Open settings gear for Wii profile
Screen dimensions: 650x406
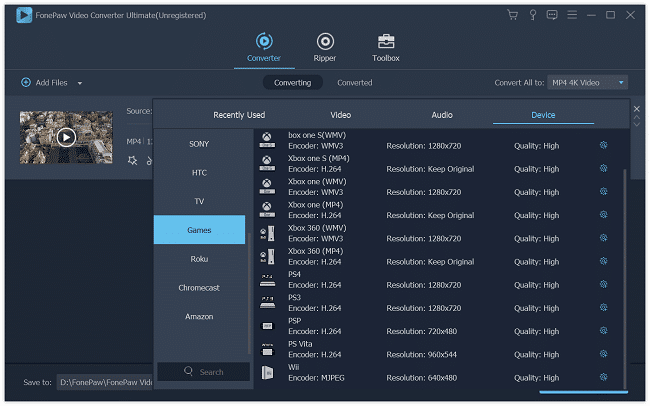pos(603,377)
